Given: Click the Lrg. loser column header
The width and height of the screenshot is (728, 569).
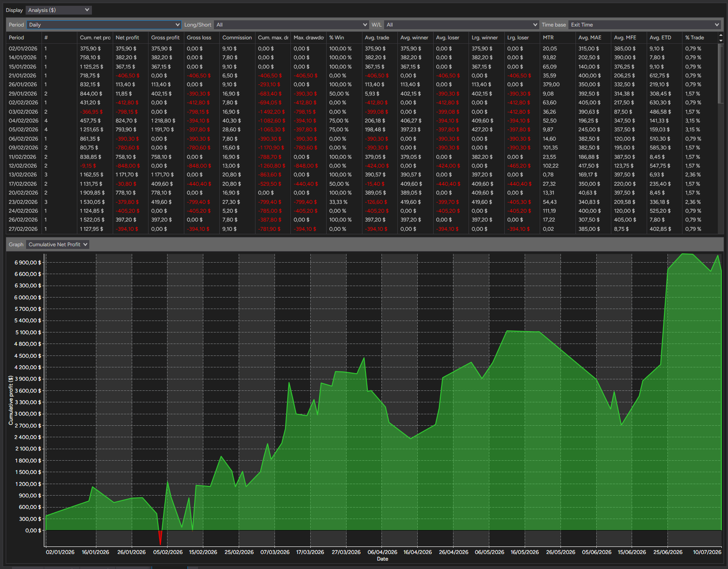Looking at the screenshot, I should coord(522,38).
